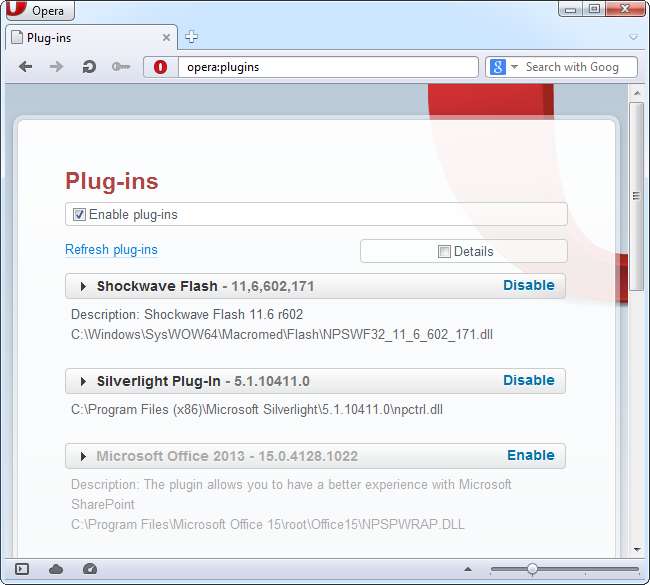Toggle the panels icon in status bar
The width and height of the screenshot is (650, 585).
coord(22,569)
